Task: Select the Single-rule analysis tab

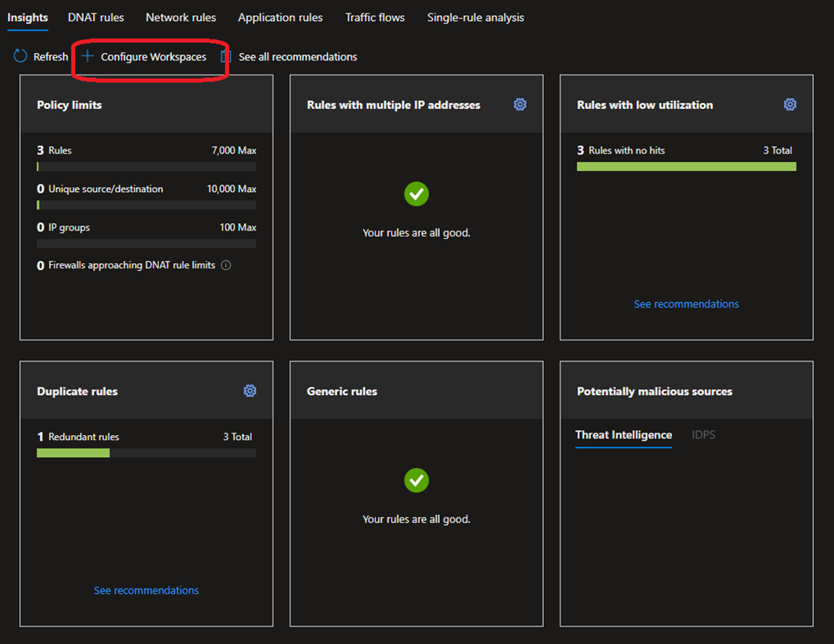Action: coord(475,17)
